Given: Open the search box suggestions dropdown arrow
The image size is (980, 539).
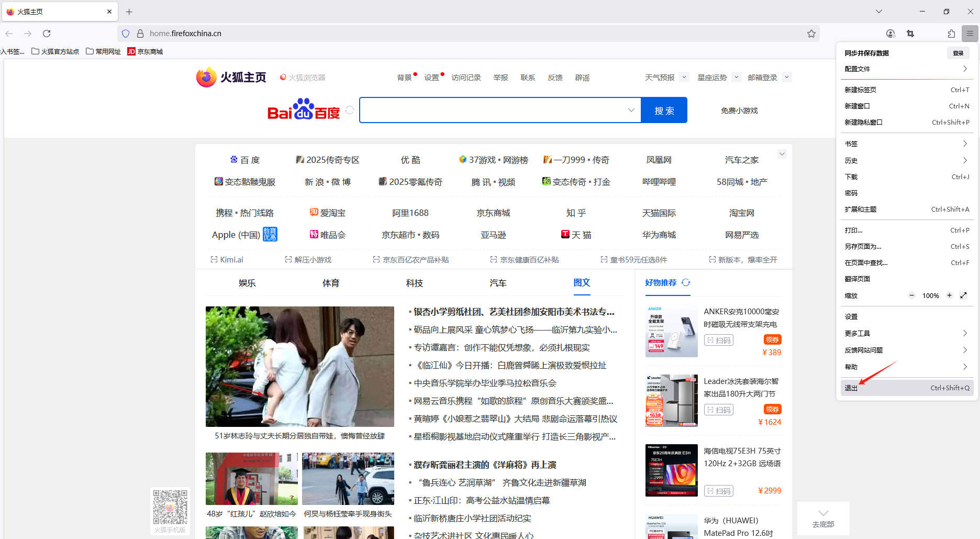Looking at the screenshot, I should pos(631,110).
